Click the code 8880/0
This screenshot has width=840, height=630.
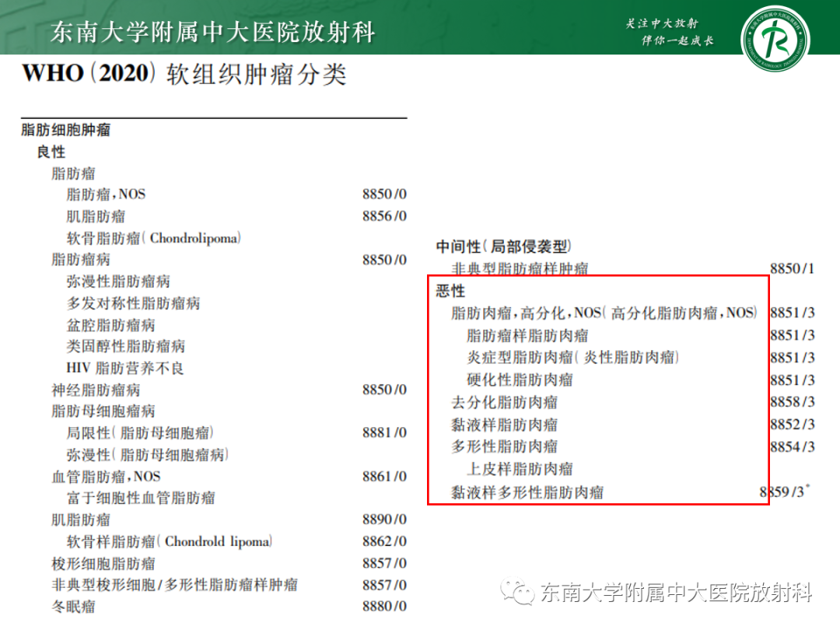384,607
